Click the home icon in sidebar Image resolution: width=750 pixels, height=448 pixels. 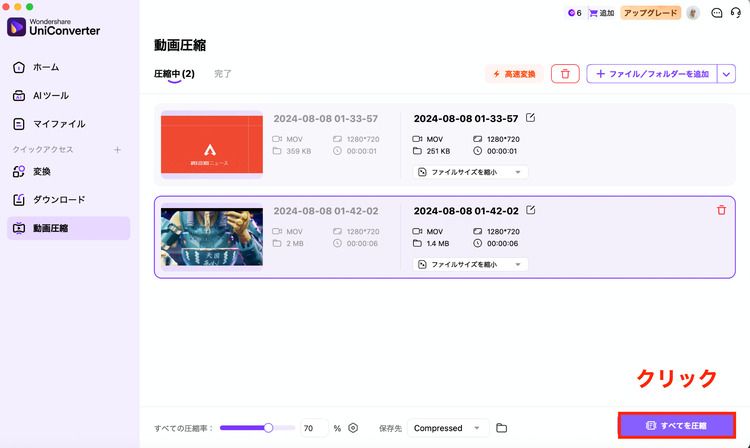coord(19,67)
